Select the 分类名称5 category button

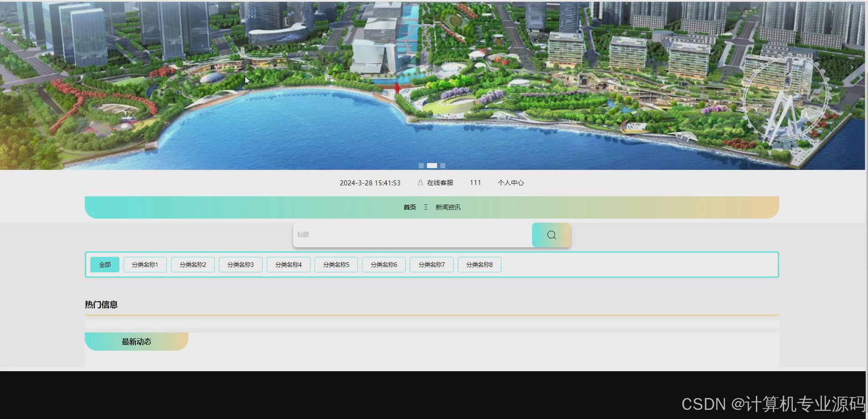336,264
